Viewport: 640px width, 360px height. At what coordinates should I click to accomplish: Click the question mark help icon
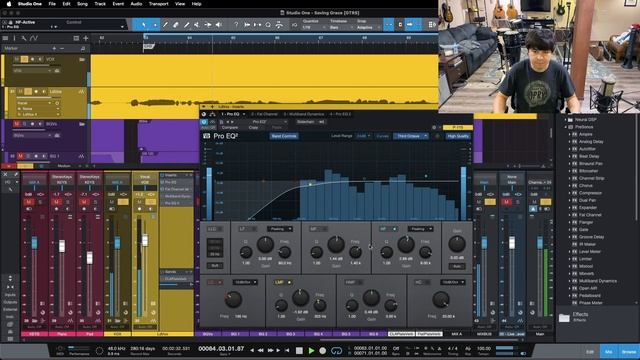(x=236, y=25)
